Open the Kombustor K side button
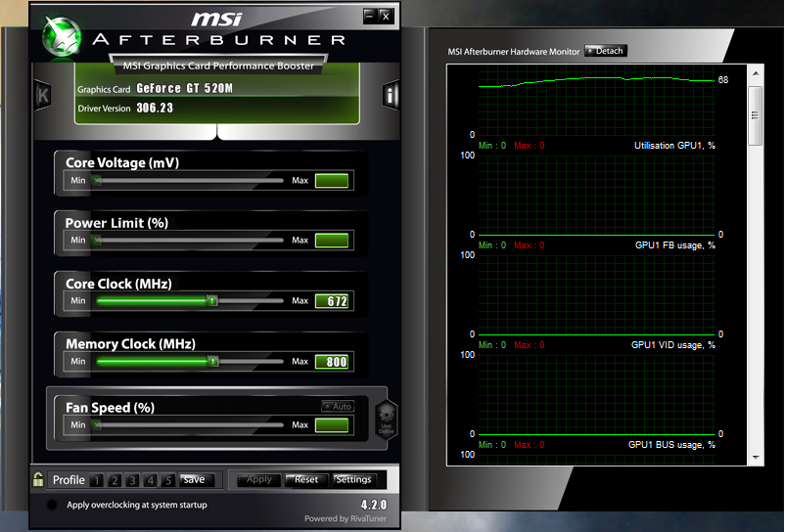785x532 pixels. coord(43,95)
